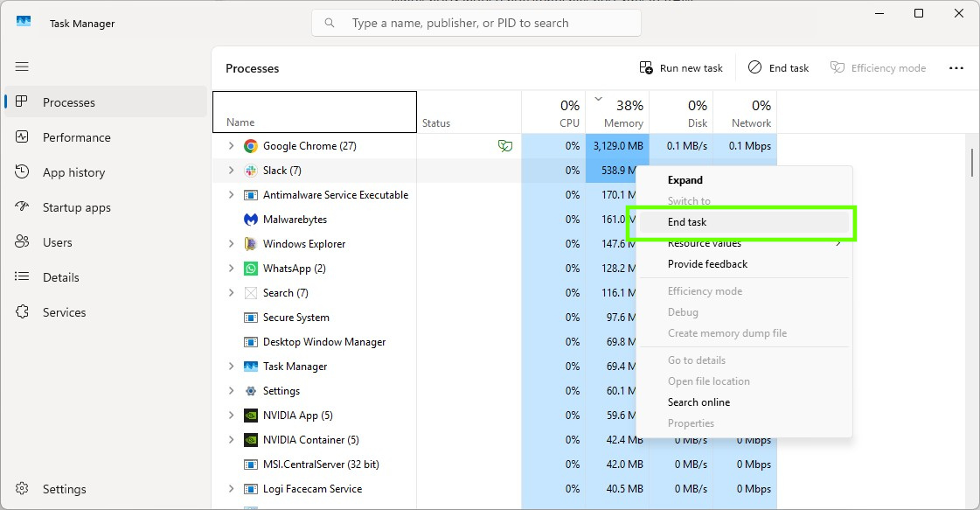This screenshot has width=980, height=510.
Task: Click the process search box
Action: point(476,24)
